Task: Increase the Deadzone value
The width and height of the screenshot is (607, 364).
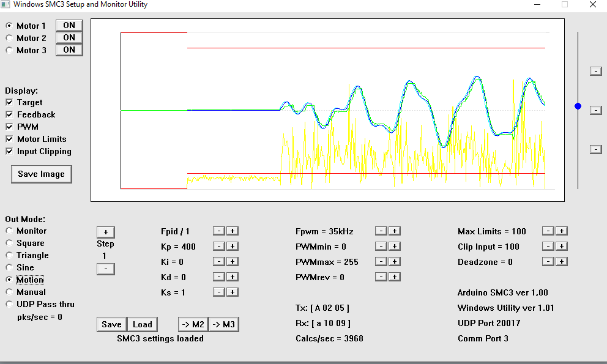Action: pyautogui.click(x=562, y=262)
